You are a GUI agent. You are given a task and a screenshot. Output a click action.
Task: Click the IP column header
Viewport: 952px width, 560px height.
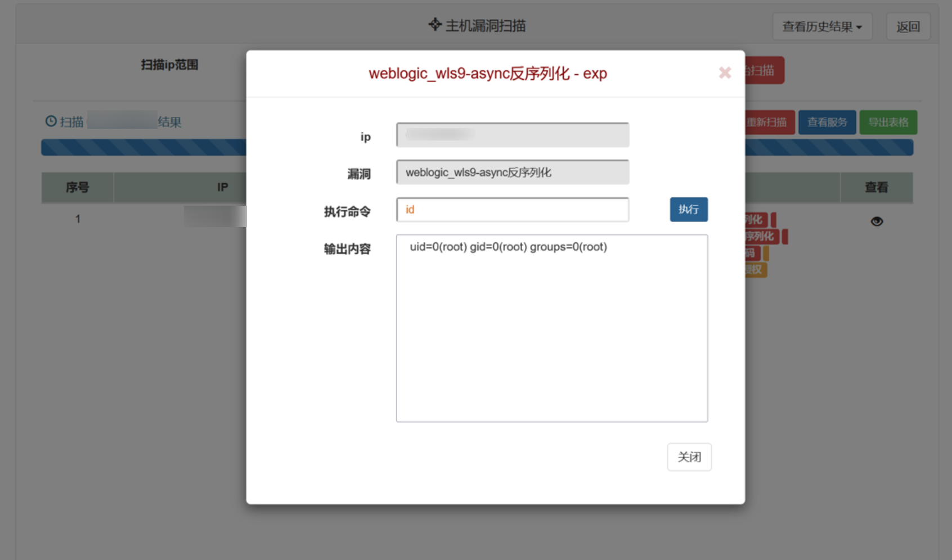pos(223,187)
